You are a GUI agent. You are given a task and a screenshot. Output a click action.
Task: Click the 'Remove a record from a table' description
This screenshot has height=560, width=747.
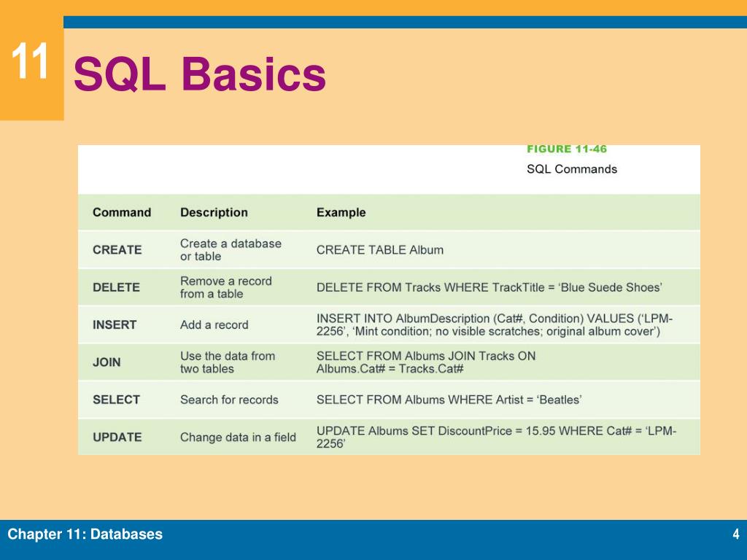[x=226, y=287]
